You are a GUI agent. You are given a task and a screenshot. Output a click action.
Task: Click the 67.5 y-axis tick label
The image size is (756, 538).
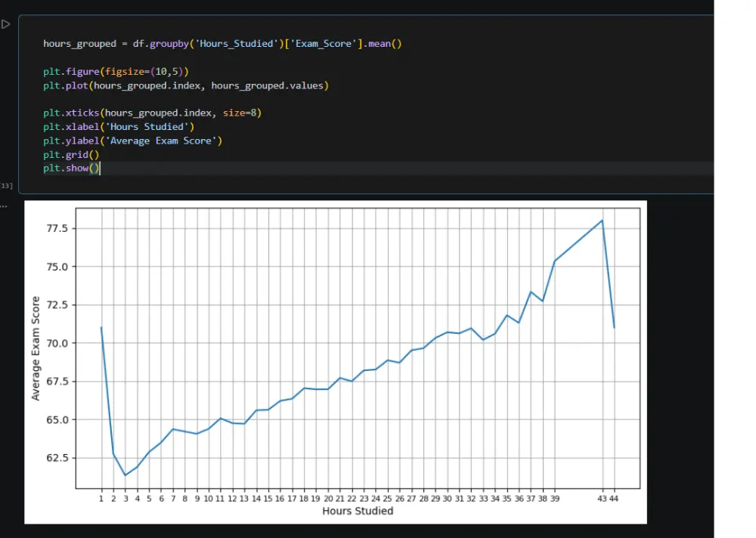click(57, 382)
